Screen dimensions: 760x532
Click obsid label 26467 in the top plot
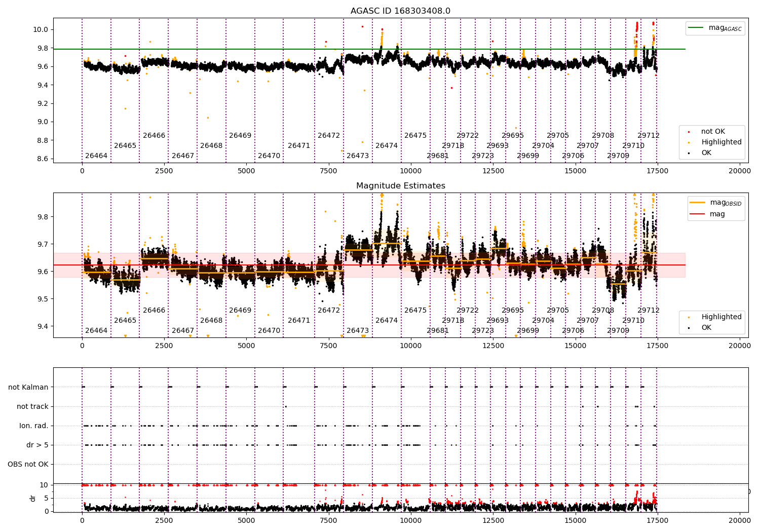[x=183, y=156]
